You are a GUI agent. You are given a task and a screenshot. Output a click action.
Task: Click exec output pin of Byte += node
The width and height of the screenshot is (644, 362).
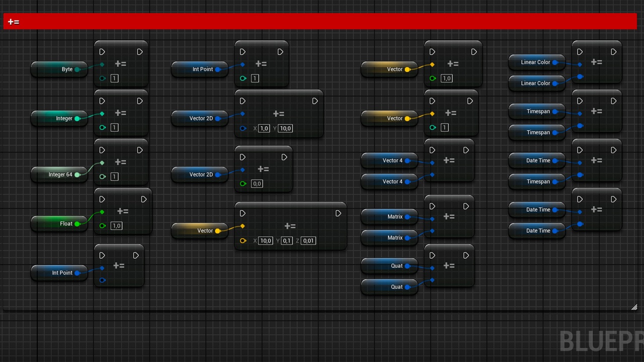point(140,52)
